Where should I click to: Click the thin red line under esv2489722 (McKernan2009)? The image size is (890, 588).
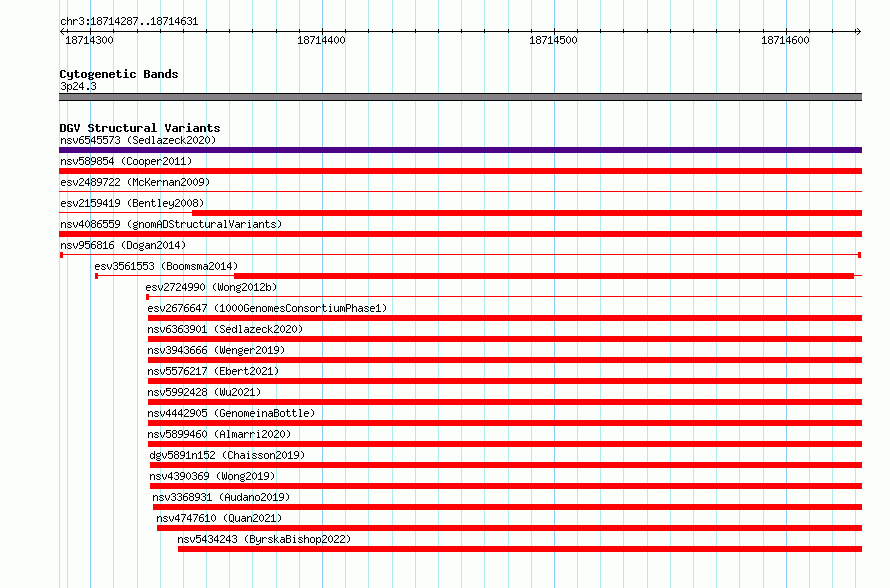[x=460, y=192]
